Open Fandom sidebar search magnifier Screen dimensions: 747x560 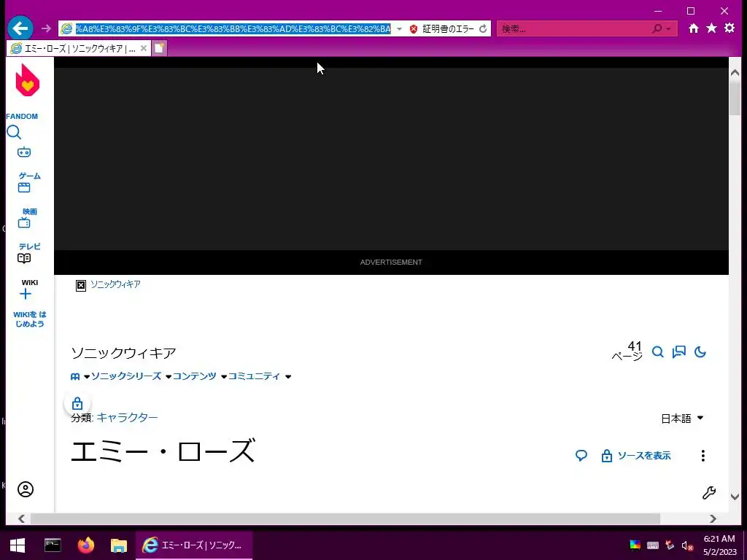tap(14, 132)
